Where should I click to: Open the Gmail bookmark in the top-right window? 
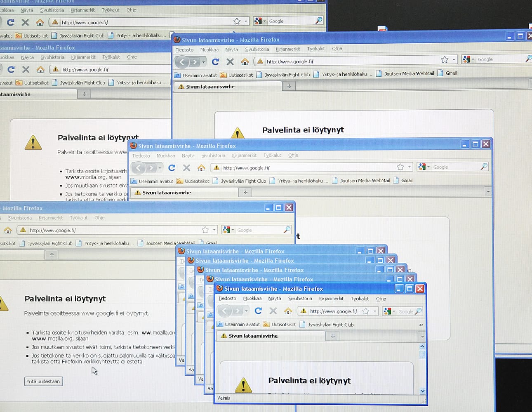447,73
